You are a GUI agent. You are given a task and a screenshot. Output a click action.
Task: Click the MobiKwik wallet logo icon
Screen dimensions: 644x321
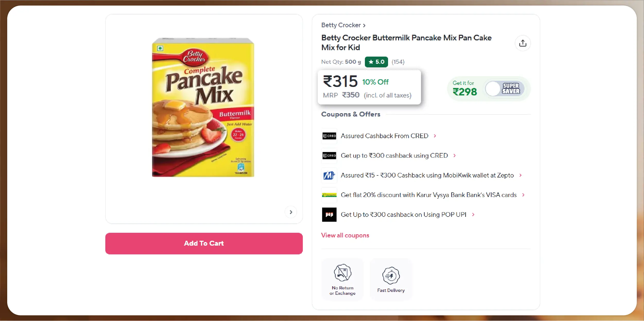coord(329,175)
